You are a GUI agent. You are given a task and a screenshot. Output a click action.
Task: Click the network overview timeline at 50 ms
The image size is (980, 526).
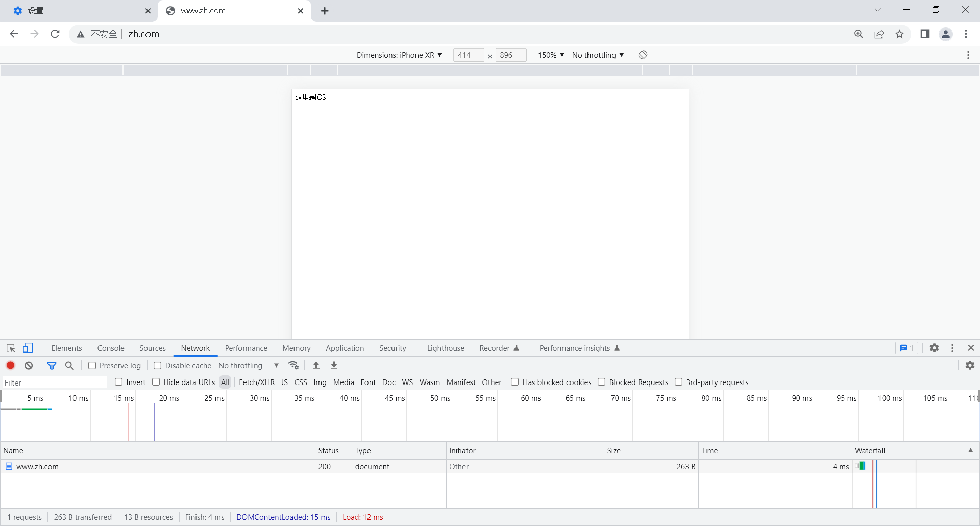pyautogui.click(x=440, y=398)
